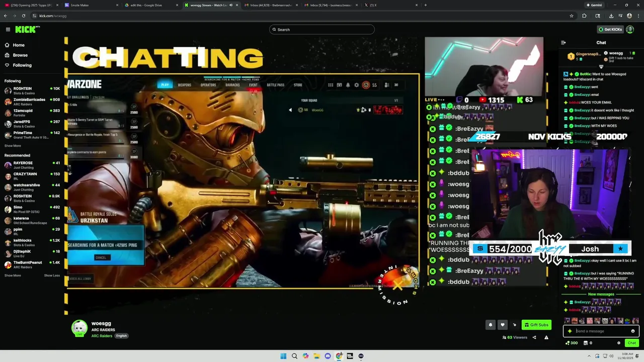Open CRAZYTAWN IRL channel

(32, 176)
